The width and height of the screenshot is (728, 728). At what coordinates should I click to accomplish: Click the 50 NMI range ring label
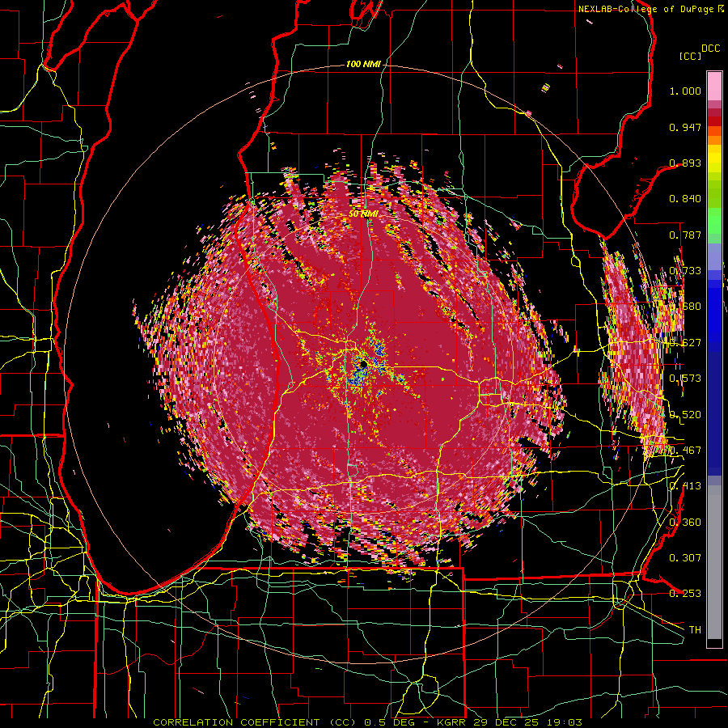[363, 214]
